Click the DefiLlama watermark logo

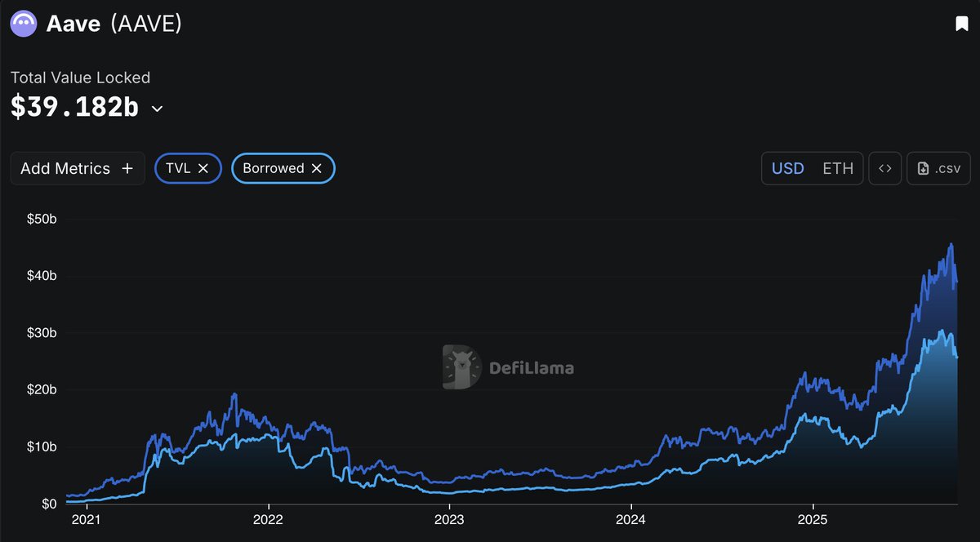tap(461, 367)
